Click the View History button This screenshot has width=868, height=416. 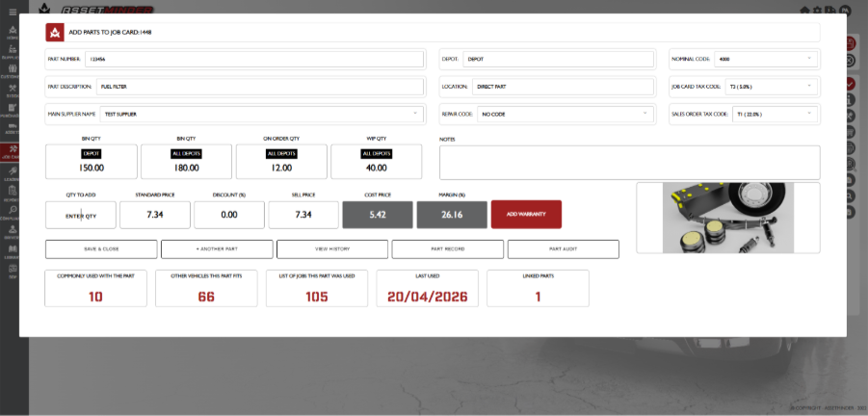[332, 249]
